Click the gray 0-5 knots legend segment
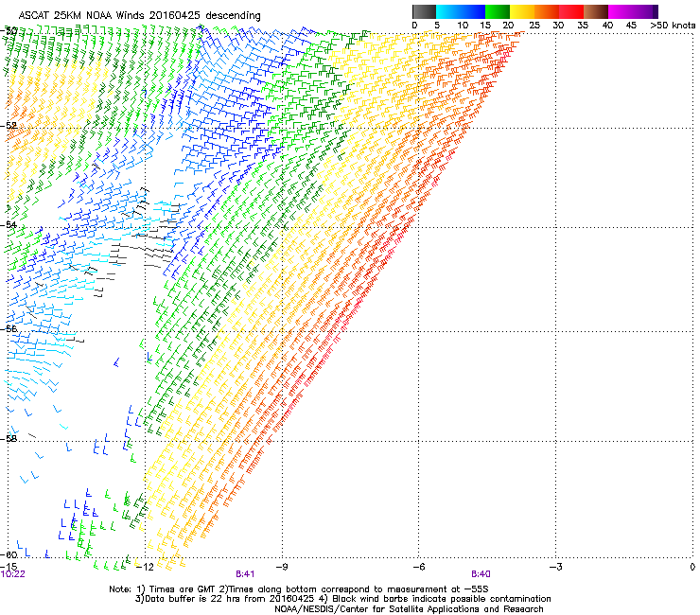700x615 pixels. point(424,11)
